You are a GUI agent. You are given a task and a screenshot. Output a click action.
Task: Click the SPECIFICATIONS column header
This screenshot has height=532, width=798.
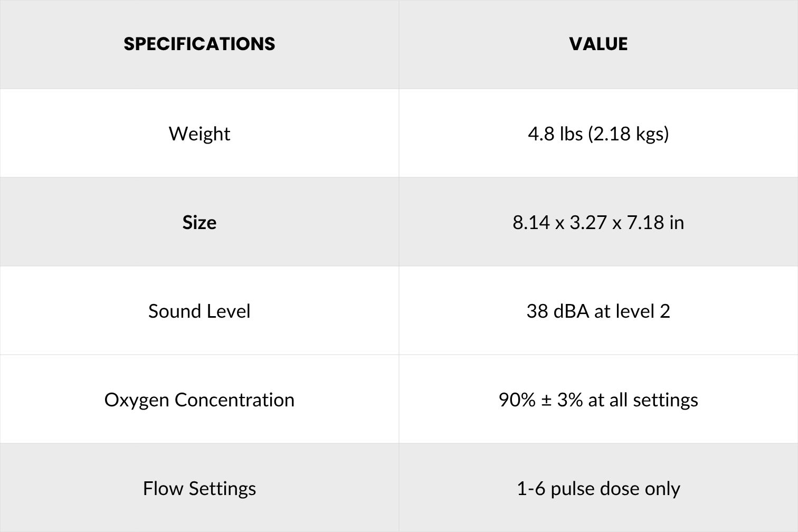pos(199,44)
